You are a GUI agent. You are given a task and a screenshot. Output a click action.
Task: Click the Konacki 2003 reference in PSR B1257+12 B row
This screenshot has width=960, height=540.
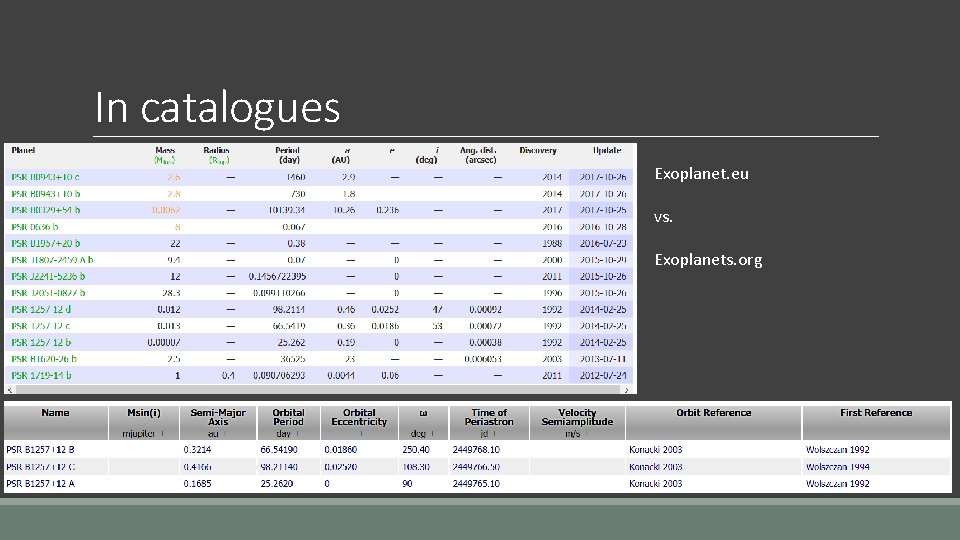point(656,449)
